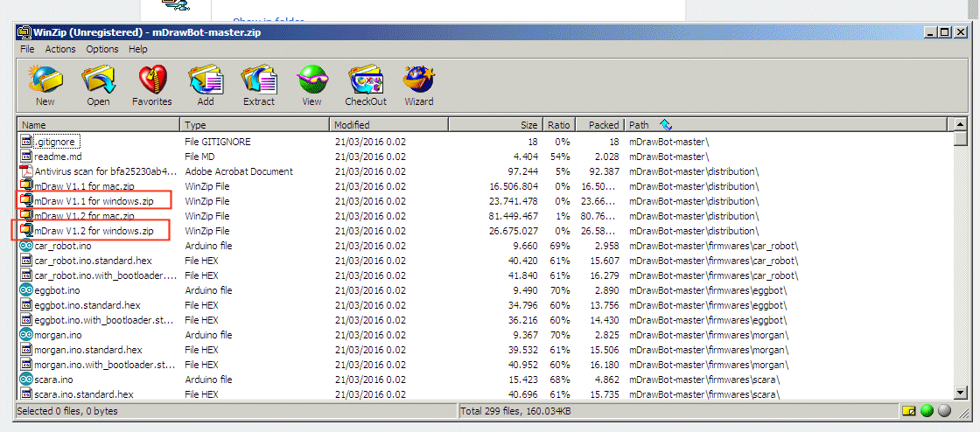Viewport: 980px width, 432px height.
Task: Click the car_robot.ino Arduino icon
Action: (x=26, y=246)
